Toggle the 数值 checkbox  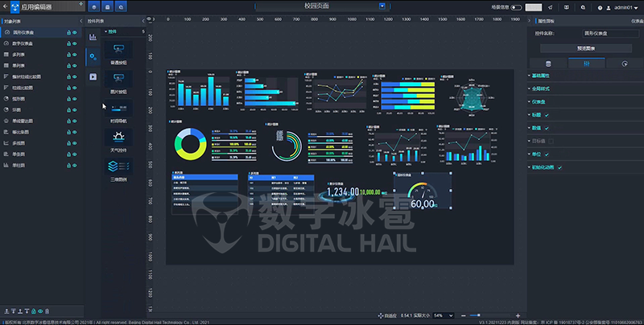(547, 128)
